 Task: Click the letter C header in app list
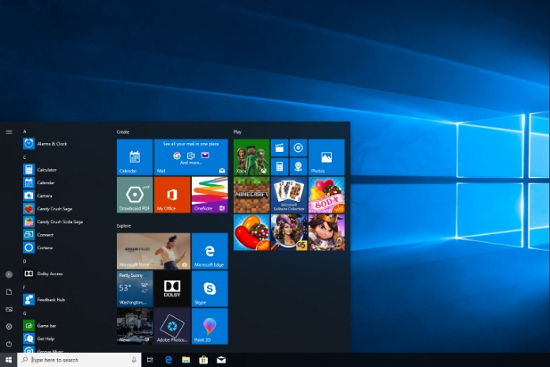pyautogui.click(x=25, y=157)
